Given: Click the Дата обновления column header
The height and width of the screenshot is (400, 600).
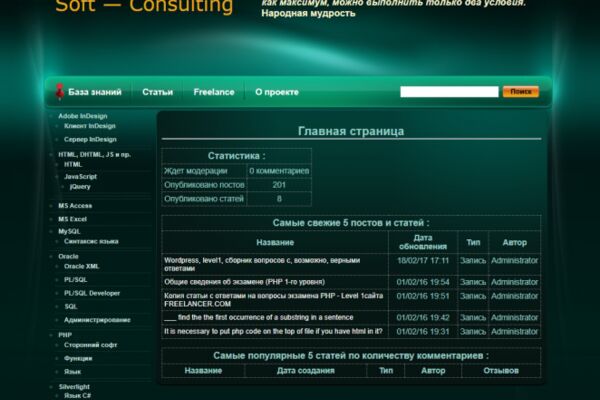Looking at the screenshot, I should click(423, 242).
